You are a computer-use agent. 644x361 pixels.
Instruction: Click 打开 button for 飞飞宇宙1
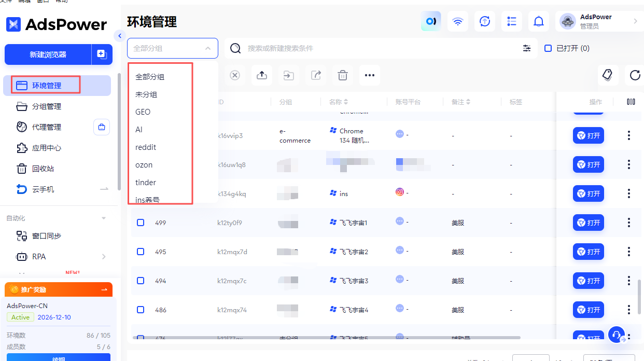589,223
